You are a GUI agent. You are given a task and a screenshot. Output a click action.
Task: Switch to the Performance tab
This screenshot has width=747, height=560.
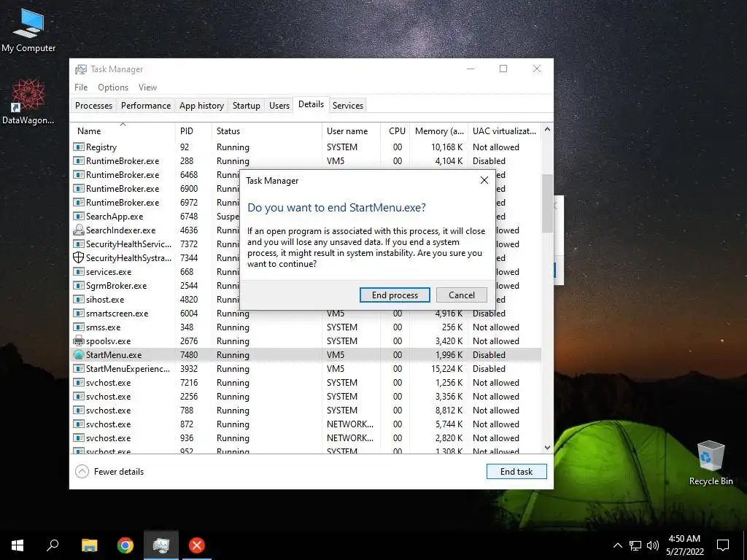[146, 106]
